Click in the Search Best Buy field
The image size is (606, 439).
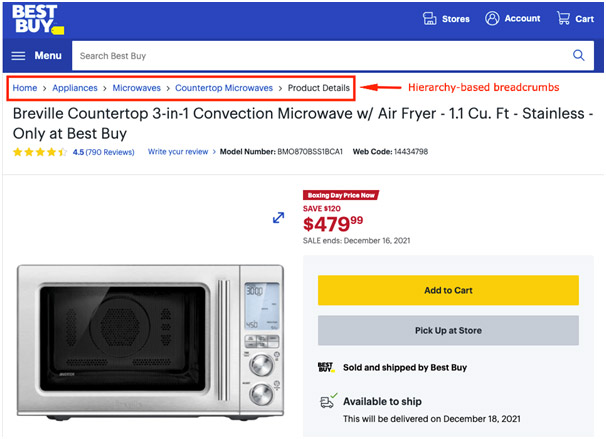tap(320, 56)
